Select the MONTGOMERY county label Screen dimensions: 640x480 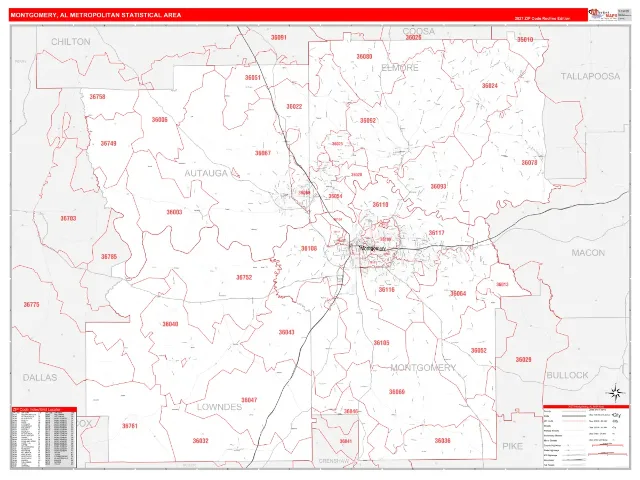click(x=423, y=368)
